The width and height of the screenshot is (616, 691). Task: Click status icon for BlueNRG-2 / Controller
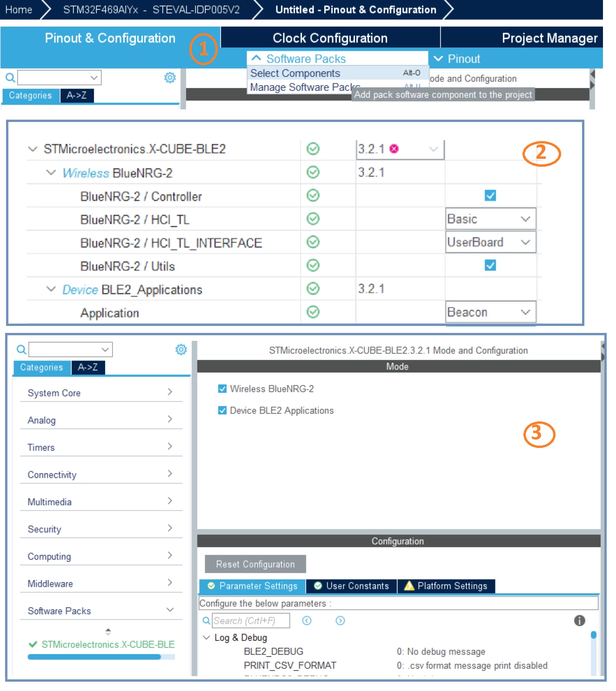[313, 195]
